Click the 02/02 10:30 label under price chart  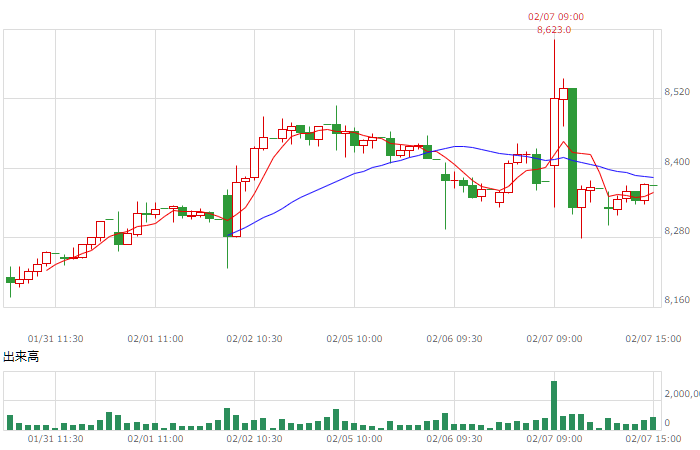pos(254,339)
